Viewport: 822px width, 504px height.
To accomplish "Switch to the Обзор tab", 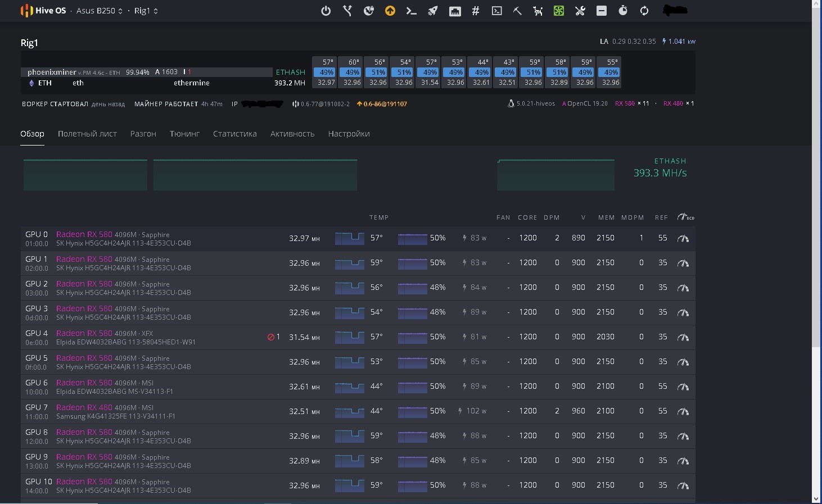I will point(32,134).
